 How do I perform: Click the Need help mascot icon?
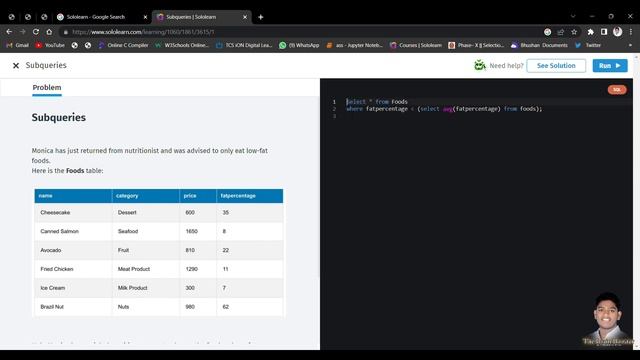pos(480,65)
